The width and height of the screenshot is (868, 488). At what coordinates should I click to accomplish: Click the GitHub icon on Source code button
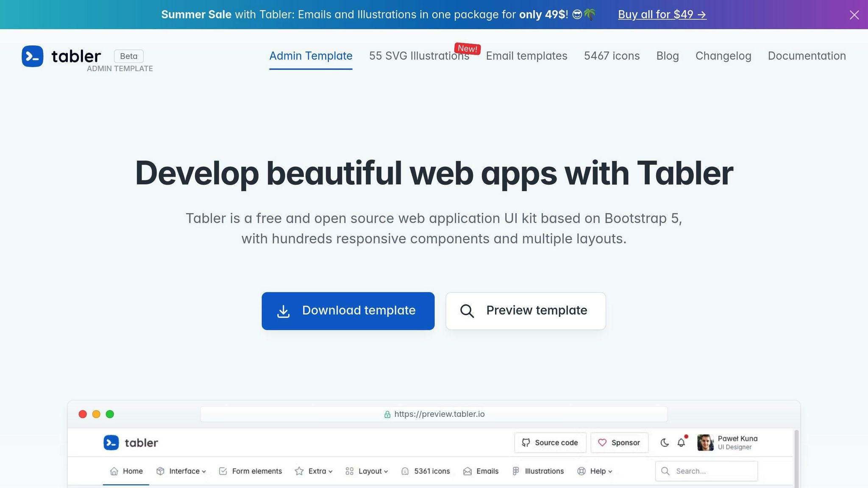point(526,442)
